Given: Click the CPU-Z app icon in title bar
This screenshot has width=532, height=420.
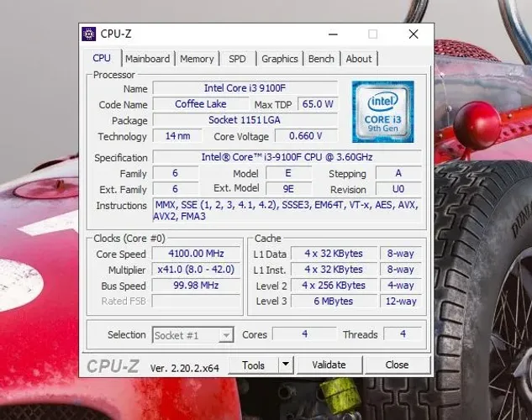Looking at the screenshot, I should click(89, 34).
